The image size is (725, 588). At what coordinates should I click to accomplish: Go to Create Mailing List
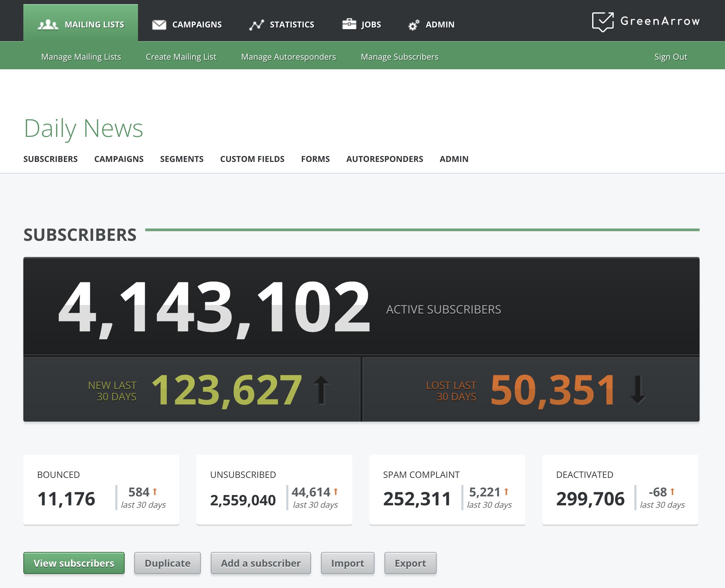click(181, 57)
